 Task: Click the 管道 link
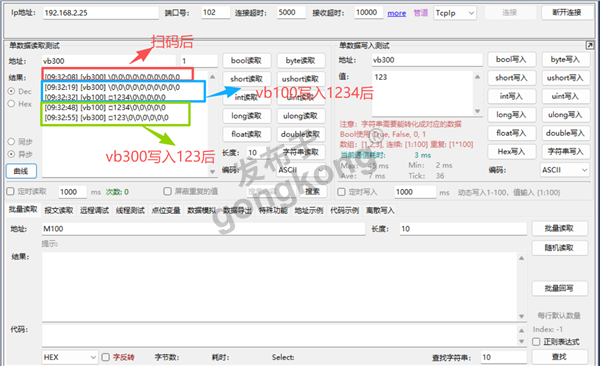tap(421, 13)
